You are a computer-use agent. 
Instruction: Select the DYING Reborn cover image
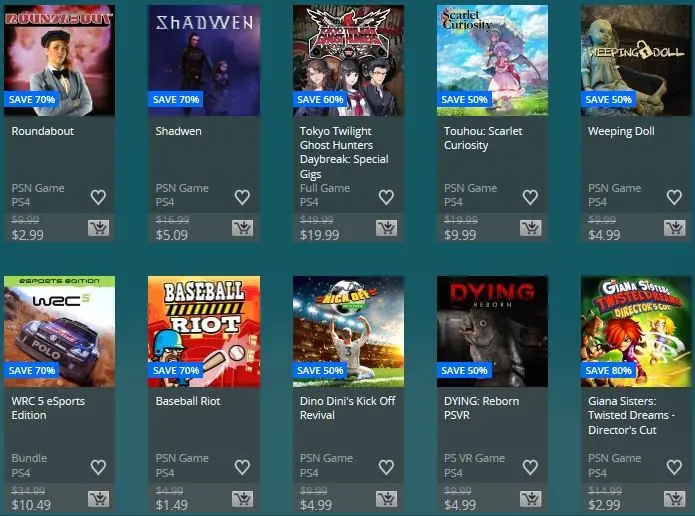click(x=492, y=331)
